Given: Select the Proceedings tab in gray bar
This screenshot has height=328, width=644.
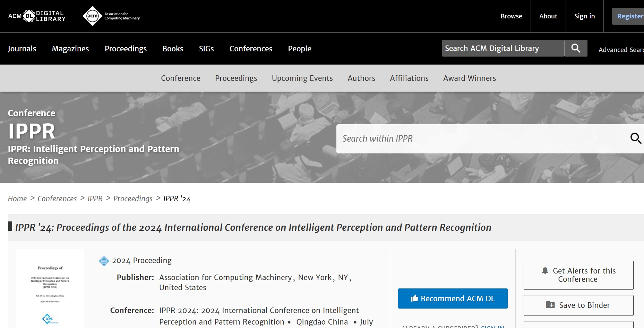Looking at the screenshot, I should click(x=236, y=78).
